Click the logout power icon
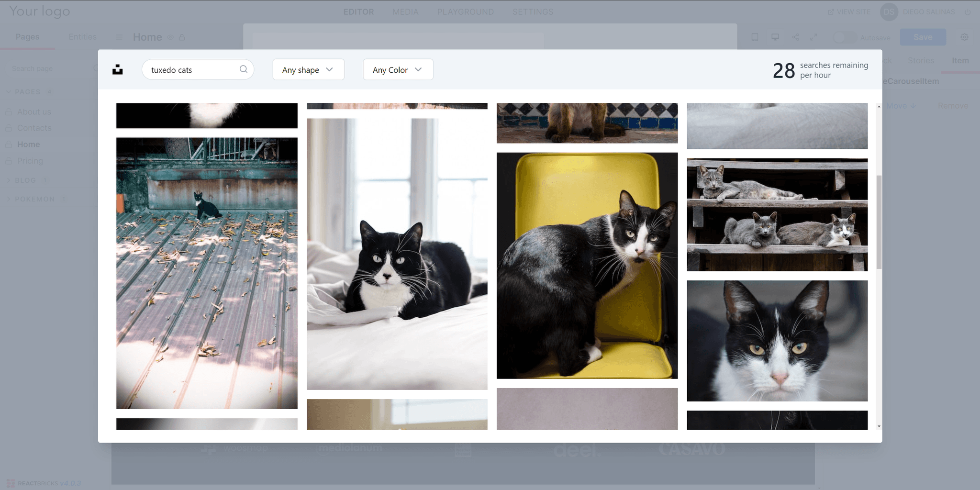Viewport: 980px width, 490px height. coord(968,12)
